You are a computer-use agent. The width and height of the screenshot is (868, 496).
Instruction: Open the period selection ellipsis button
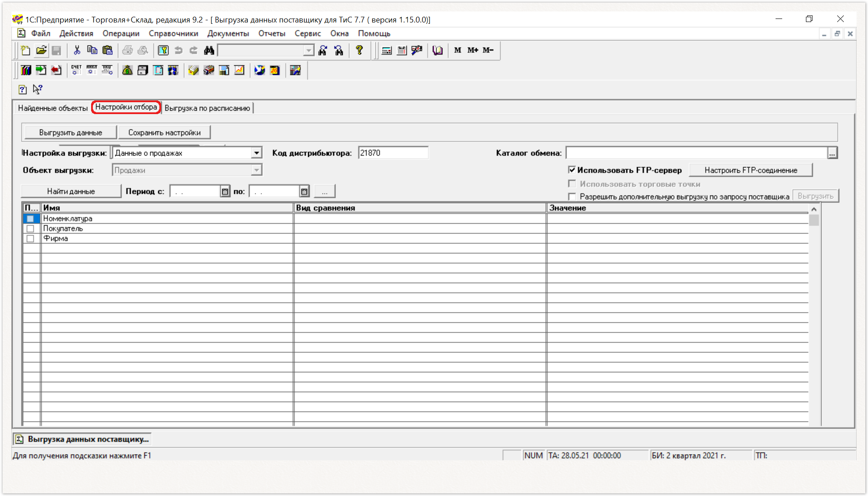coord(325,191)
